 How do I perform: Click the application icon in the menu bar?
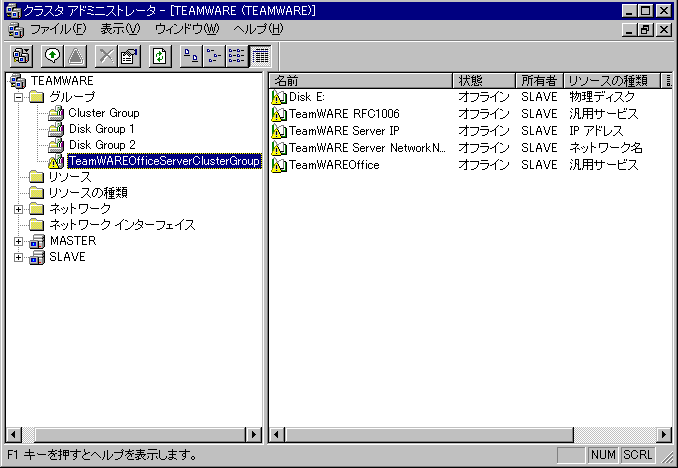tap(16, 30)
